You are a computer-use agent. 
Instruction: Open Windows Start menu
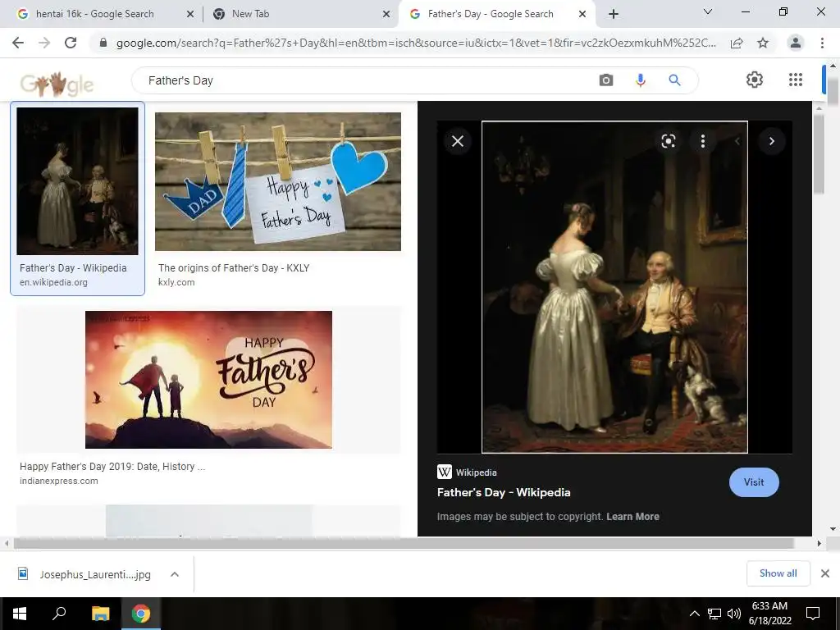point(20,614)
